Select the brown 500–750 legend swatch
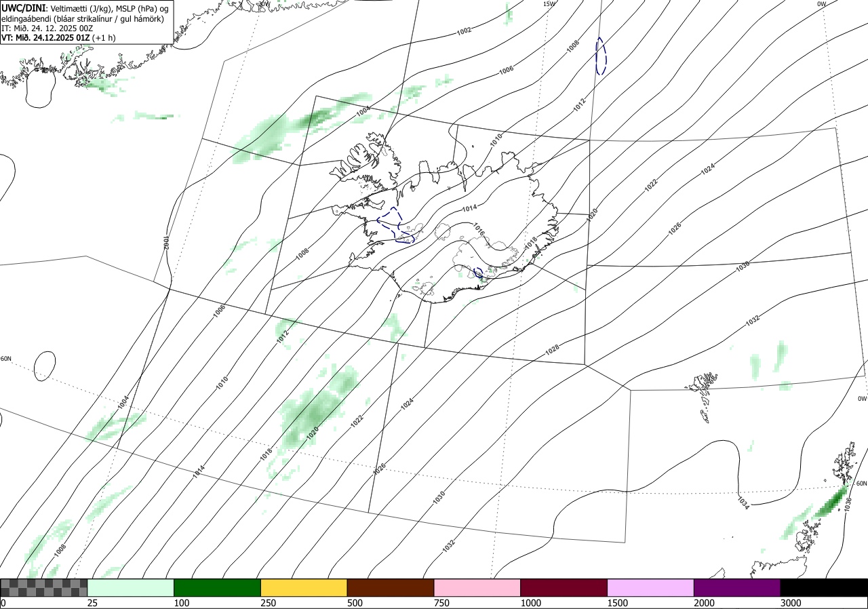The height and width of the screenshot is (609, 868). pyautogui.click(x=391, y=587)
